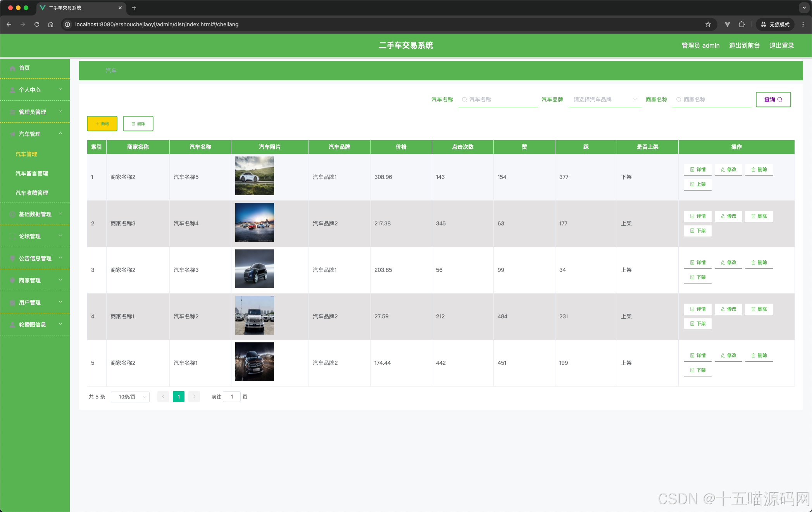The width and height of the screenshot is (812, 512).
Task: Click the 首页 sidebar item
Action: coord(35,68)
